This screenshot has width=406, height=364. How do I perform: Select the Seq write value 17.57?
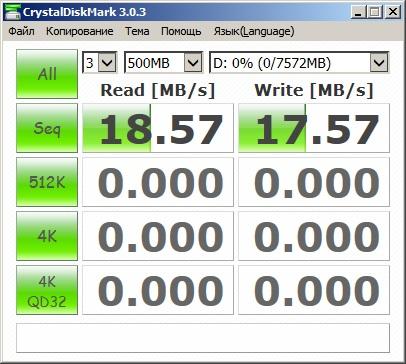pos(314,128)
